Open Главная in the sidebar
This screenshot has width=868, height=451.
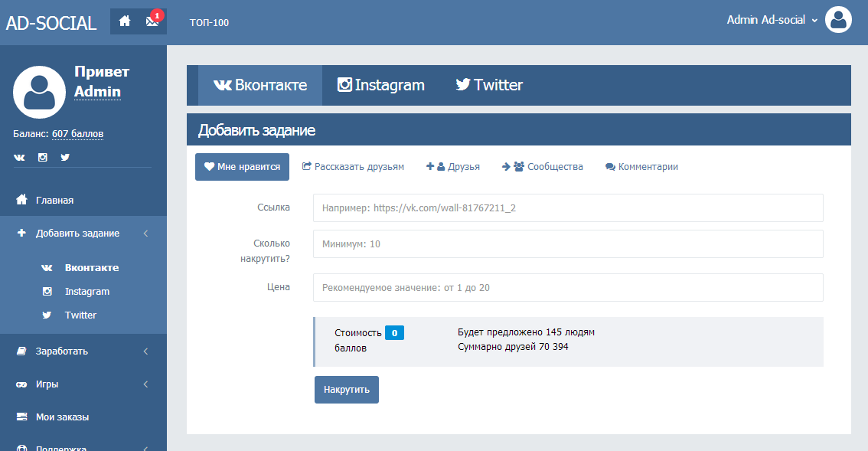(83, 200)
